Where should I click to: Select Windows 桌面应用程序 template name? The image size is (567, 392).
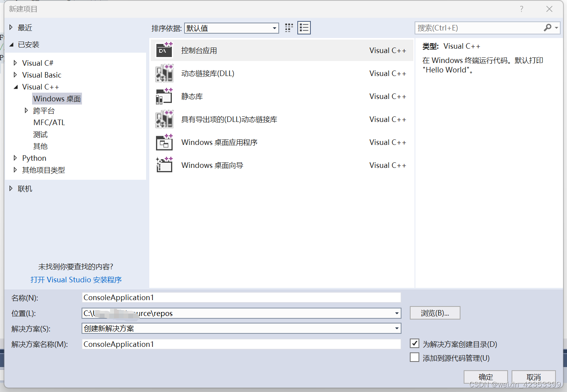pyautogui.click(x=219, y=142)
